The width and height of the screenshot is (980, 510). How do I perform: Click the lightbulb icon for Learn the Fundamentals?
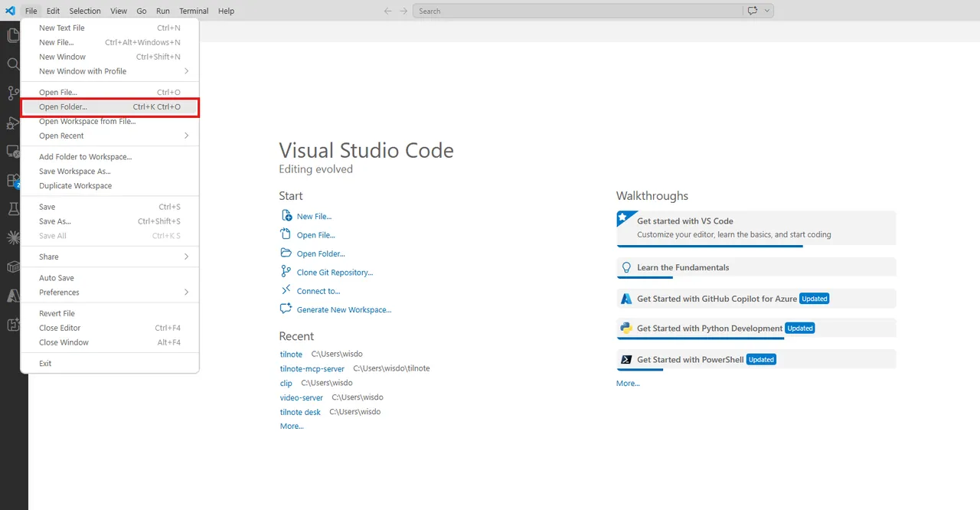[x=626, y=267]
